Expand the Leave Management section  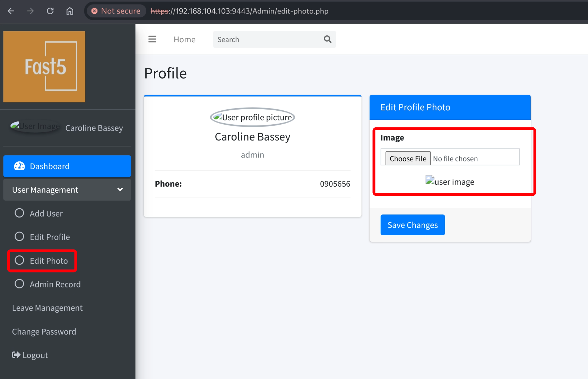click(47, 308)
